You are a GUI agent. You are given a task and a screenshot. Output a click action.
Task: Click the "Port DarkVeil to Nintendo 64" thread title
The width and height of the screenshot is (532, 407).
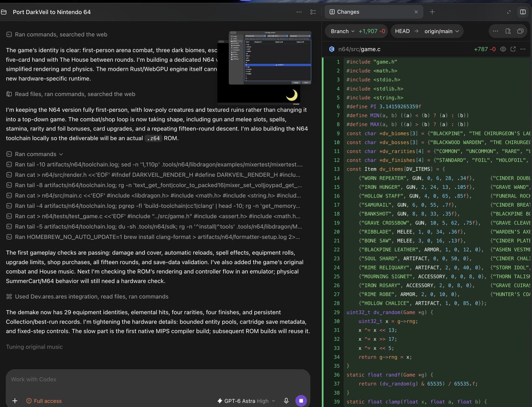[x=52, y=12]
